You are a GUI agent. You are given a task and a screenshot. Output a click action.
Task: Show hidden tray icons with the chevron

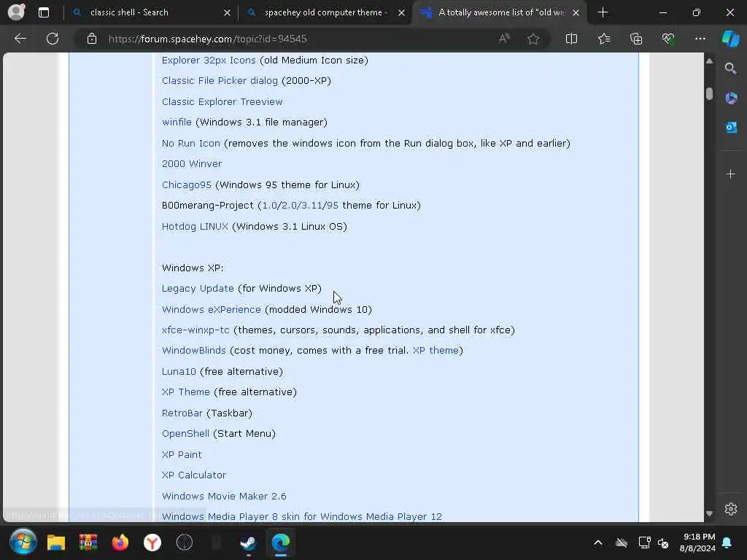(x=598, y=542)
